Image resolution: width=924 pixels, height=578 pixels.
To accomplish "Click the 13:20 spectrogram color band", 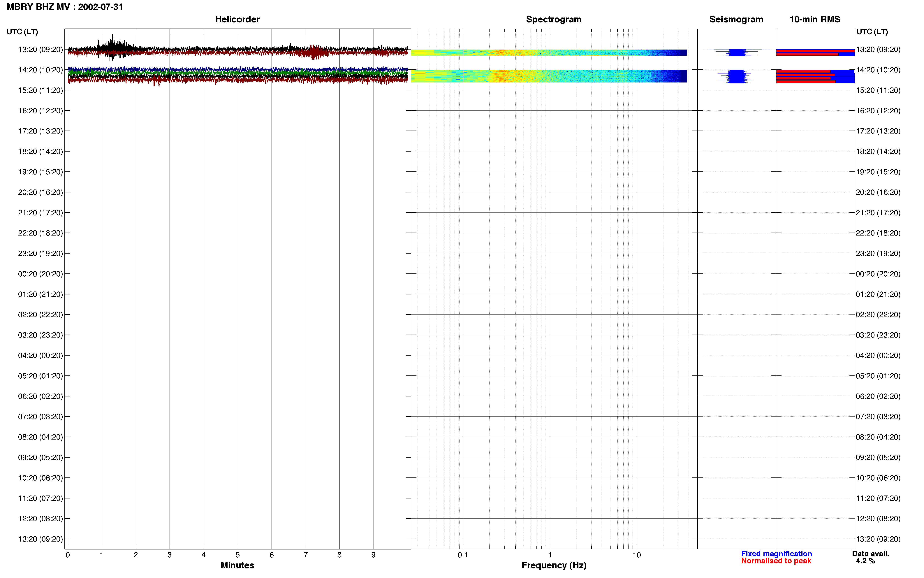I will (549, 52).
